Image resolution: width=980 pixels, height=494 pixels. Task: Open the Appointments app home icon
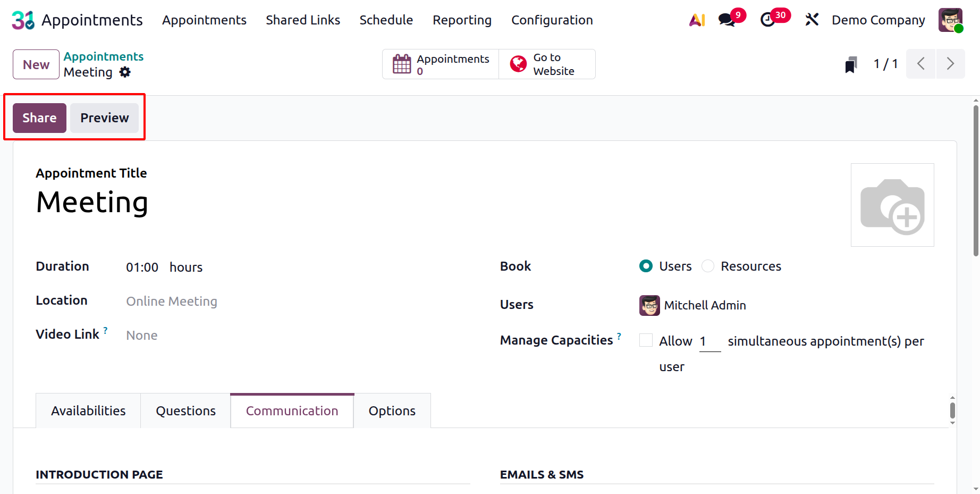(22, 20)
